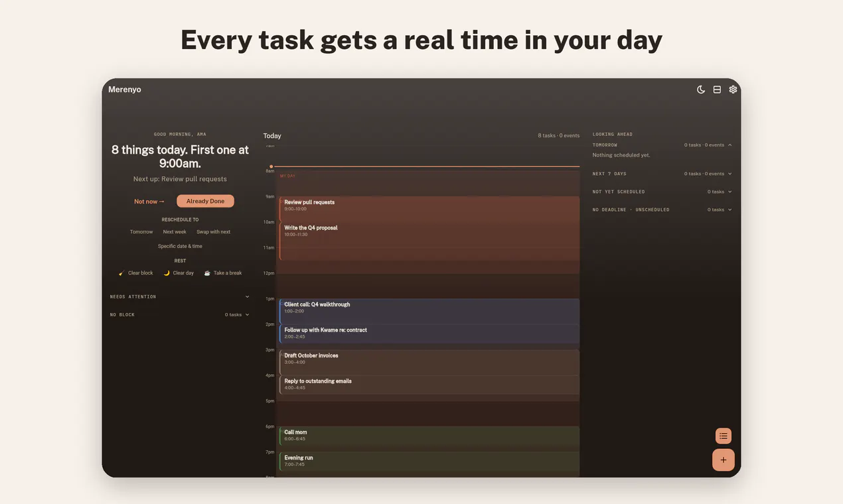Choose the Clear day rest option
The image size is (843, 504).
pos(179,273)
